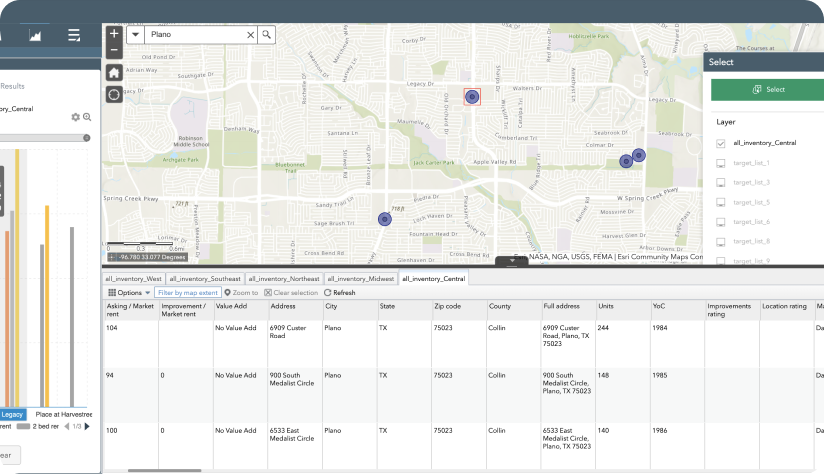The height and width of the screenshot is (474, 824).
Task: Switch to the all_inventory_Northeast tab
Action: (285, 279)
